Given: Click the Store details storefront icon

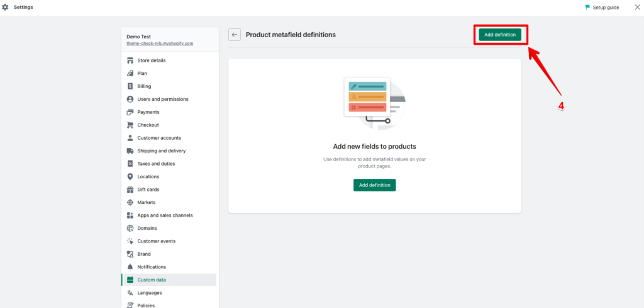Looking at the screenshot, I should 130,60.
